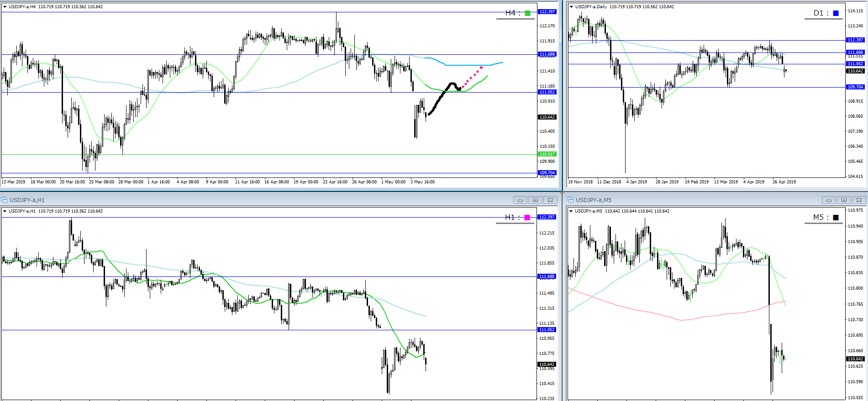This screenshot has width=868, height=401.
Task: Select the D1 timeframe label
Action: (x=821, y=13)
